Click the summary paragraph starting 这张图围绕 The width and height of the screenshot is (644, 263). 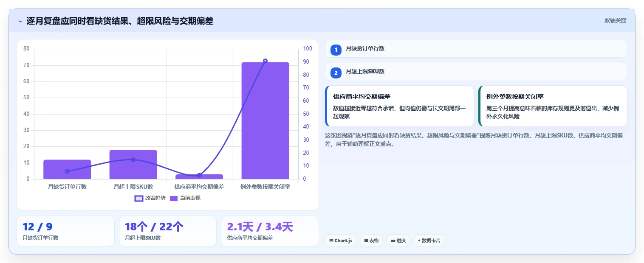click(474, 140)
